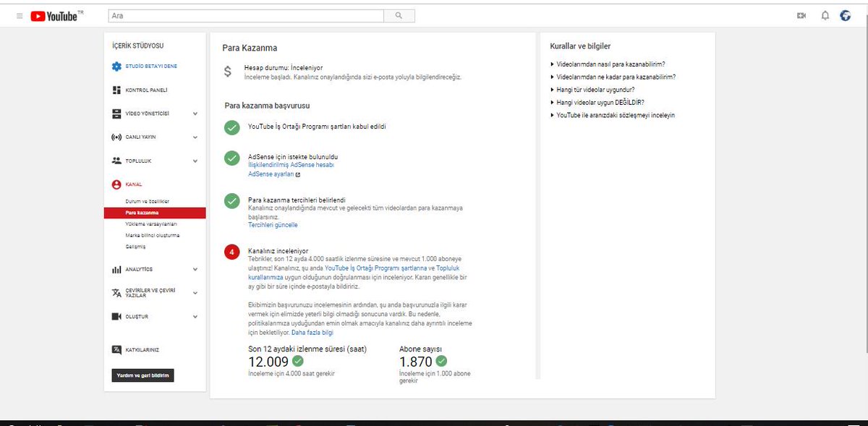
Task: Click the green check beside AdSense isteği
Action: click(231, 158)
